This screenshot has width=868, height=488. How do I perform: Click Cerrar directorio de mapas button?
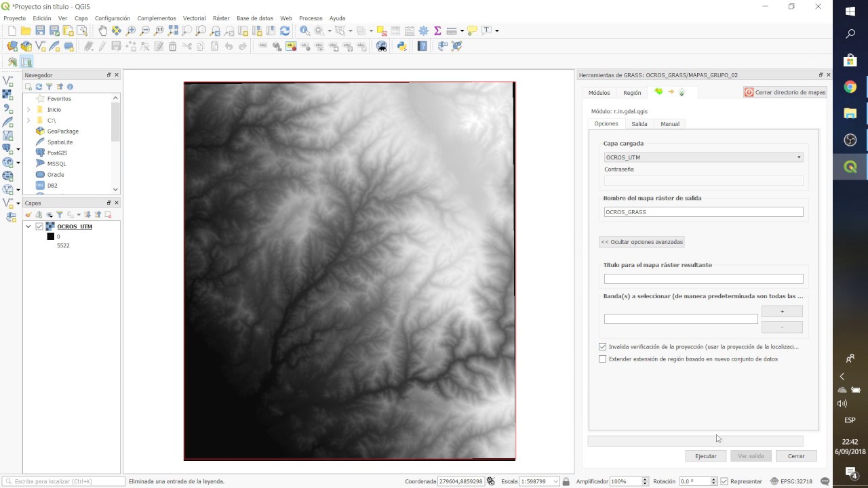785,92
